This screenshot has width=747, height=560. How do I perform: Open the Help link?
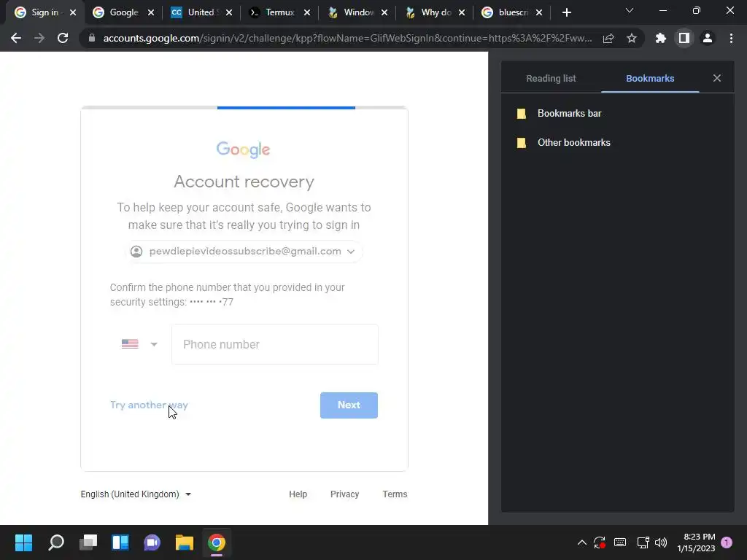click(x=298, y=494)
